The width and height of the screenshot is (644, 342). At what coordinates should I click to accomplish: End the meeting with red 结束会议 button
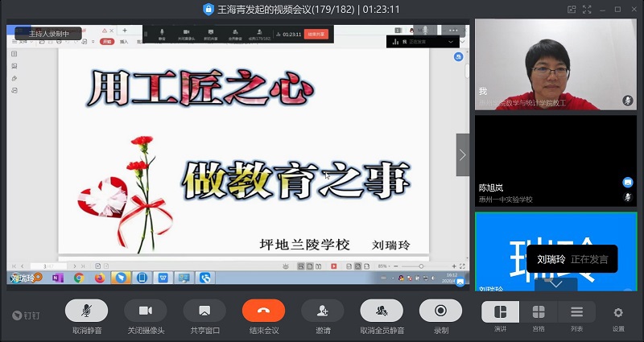(x=263, y=311)
